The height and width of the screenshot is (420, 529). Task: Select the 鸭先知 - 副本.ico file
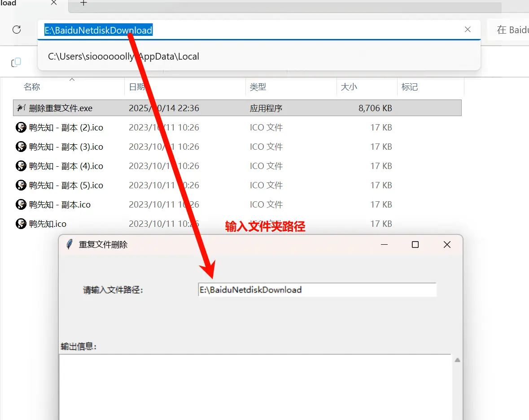60,204
